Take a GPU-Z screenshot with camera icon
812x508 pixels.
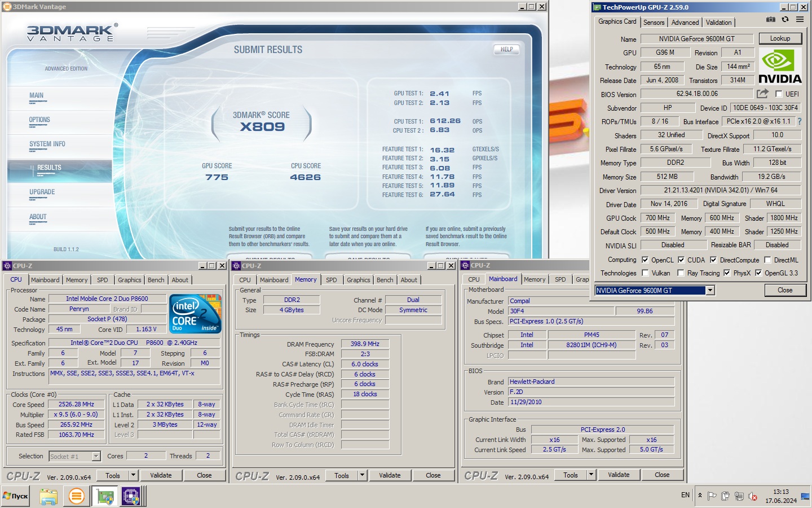[770, 19]
